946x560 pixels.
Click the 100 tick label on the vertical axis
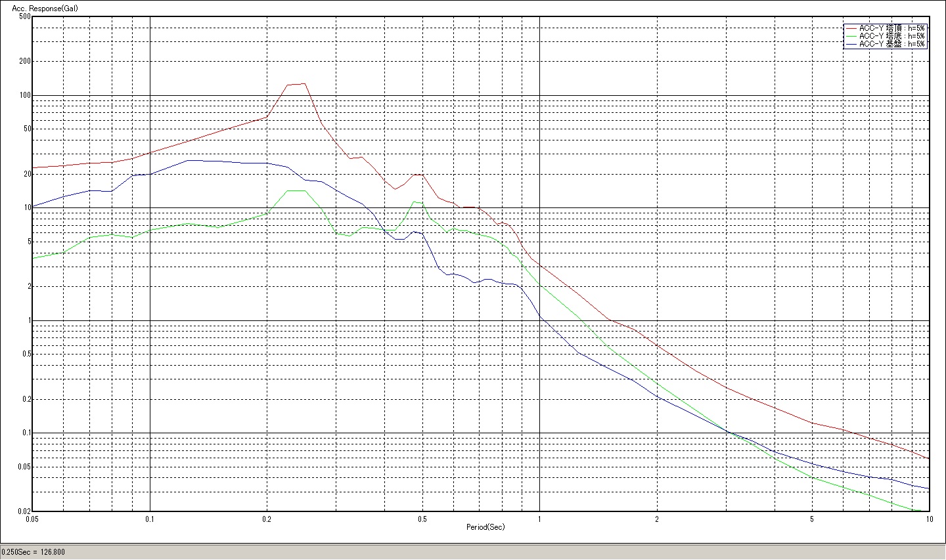(24, 95)
